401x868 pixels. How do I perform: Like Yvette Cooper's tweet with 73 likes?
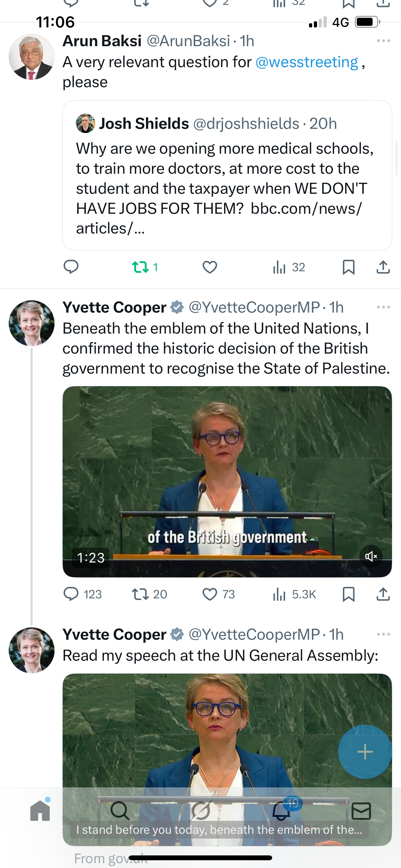[x=210, y=594]
